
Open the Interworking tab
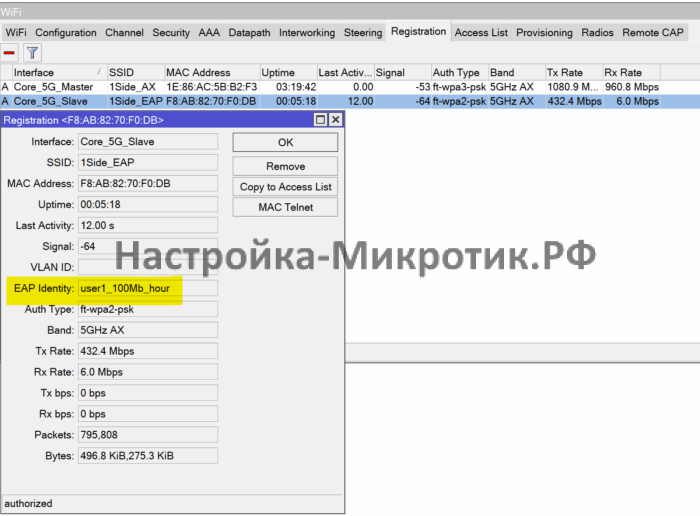click(307, 33)
